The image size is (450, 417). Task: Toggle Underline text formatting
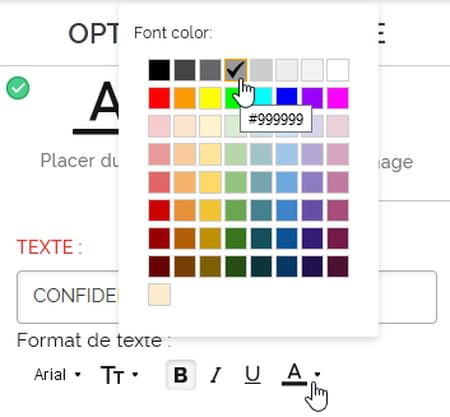[x=252, y=375]
